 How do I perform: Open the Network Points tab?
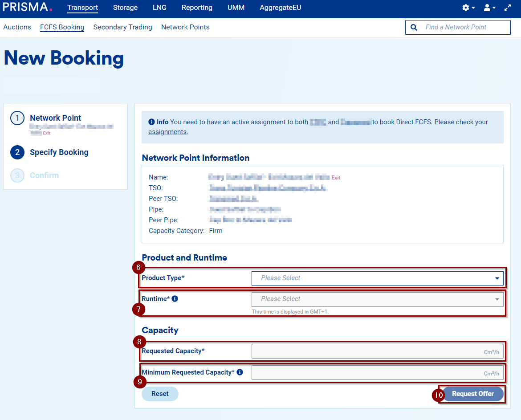[185, 27]
